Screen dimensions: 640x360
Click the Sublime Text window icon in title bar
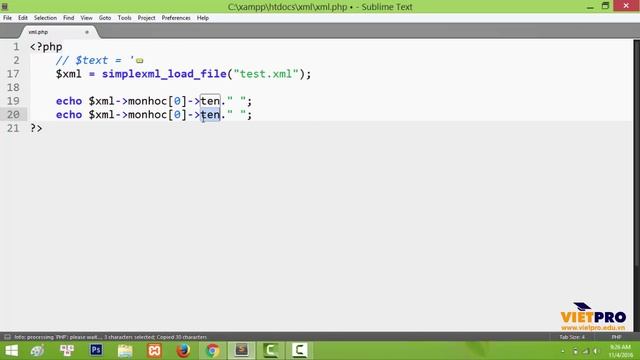5,7
